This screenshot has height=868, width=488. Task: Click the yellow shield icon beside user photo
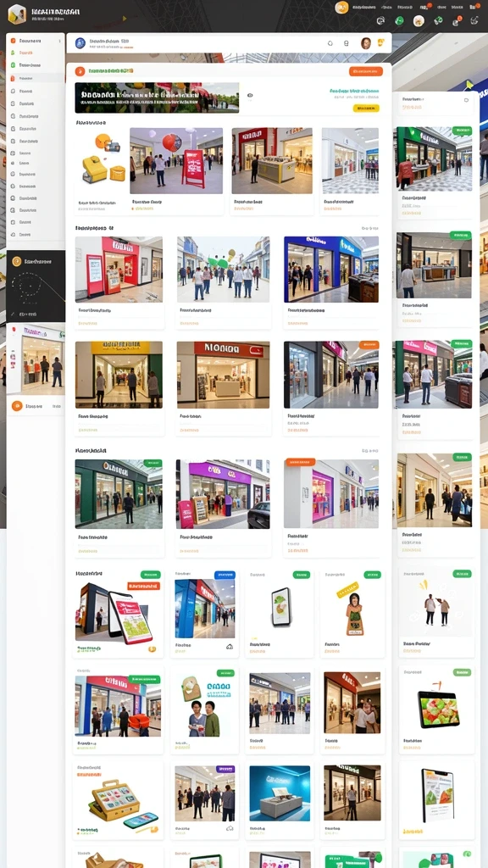click(x=380, y=42)
